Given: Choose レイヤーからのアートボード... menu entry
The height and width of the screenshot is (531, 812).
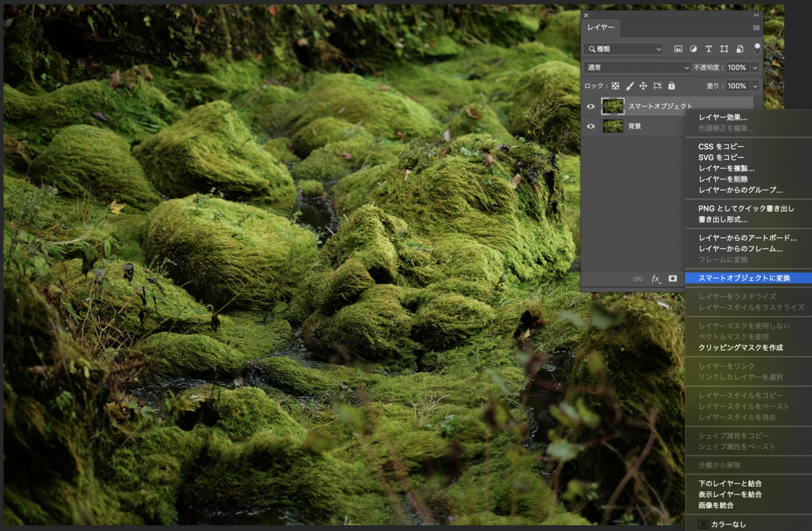Looking at the screenshot, I should pyautogui.click(x=748, y=238).
